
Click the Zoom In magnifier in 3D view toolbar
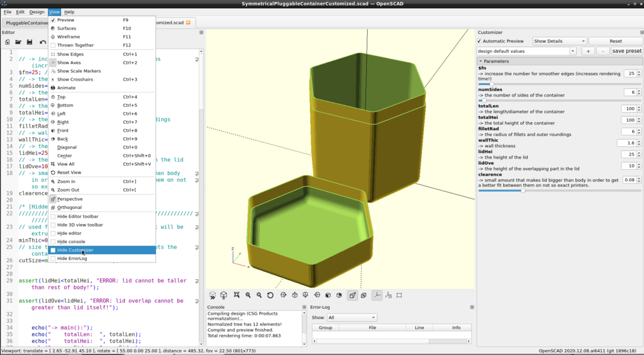tap(248, 295)
